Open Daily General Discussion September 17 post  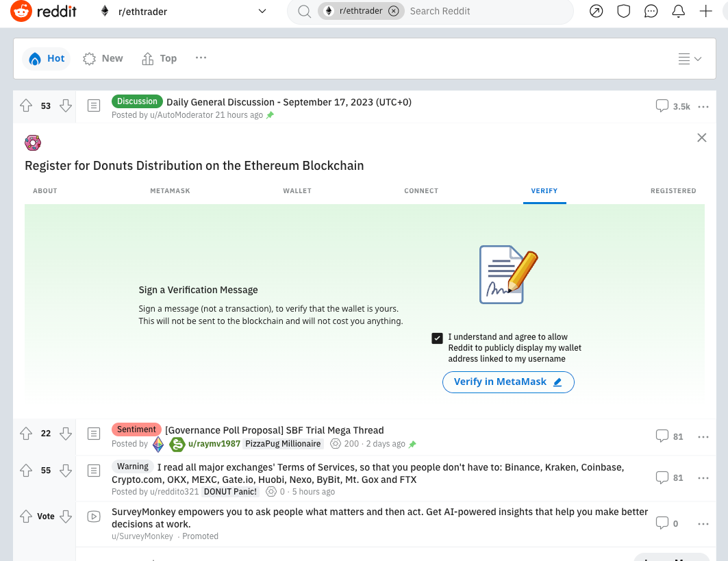click(x=289, y=102)
